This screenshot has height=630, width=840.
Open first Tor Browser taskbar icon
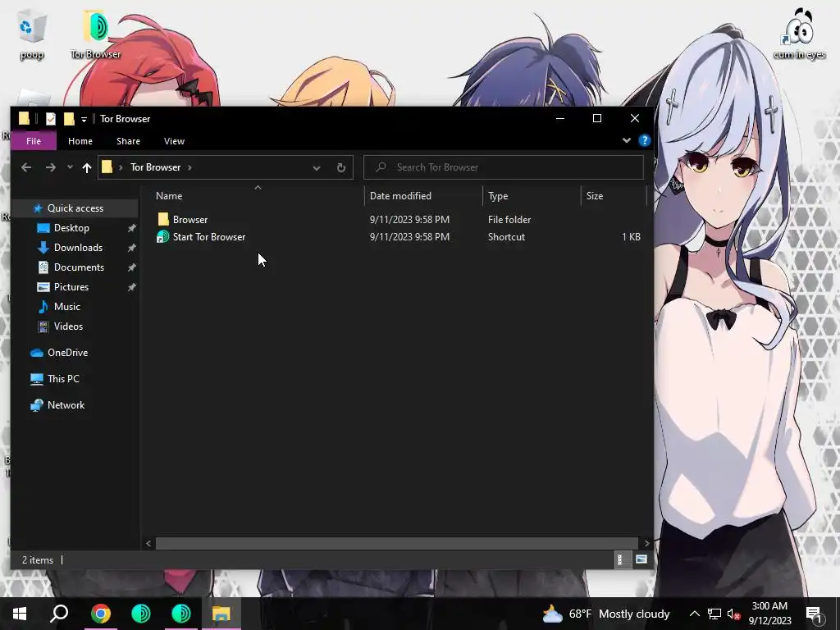pyautogui.click(x=141, y=614)
